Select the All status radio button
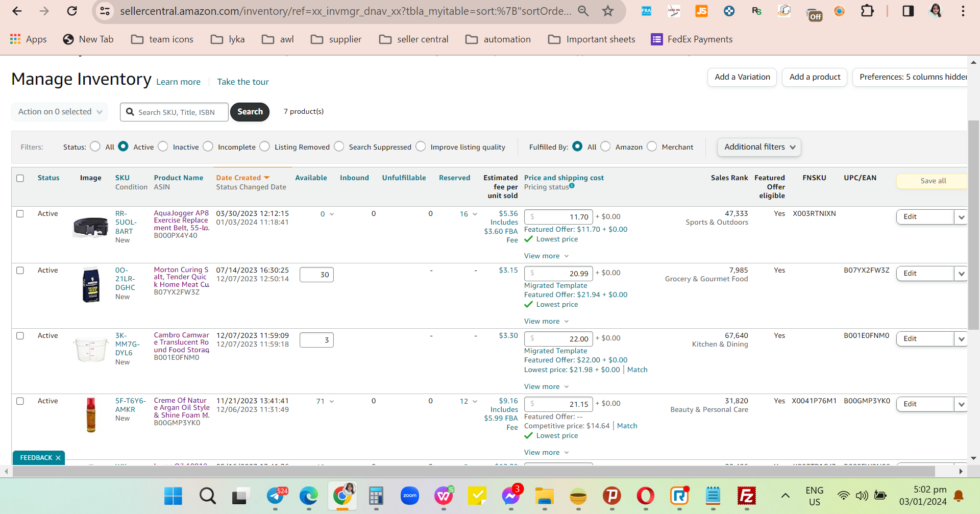The width and height of the screenshot is (980, 514). (x=95, y=146)
